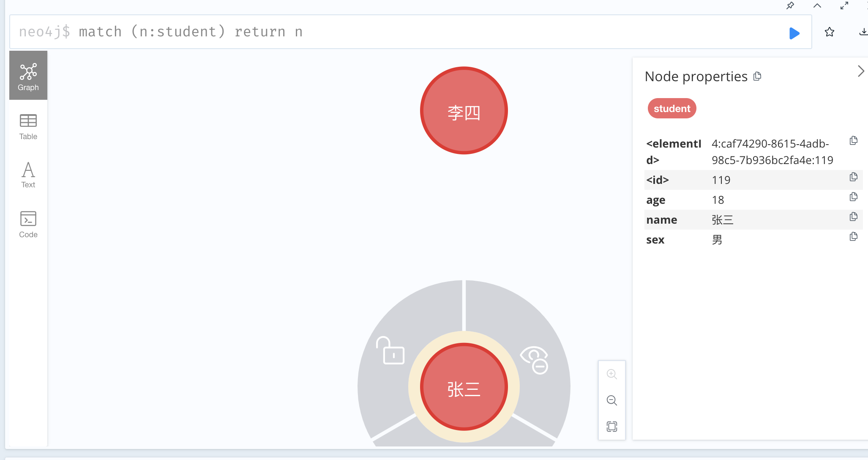Collapse the result frame with up chevron
Image resolution: width=868 pixels, height=460 pixels.
coord(817,5)
